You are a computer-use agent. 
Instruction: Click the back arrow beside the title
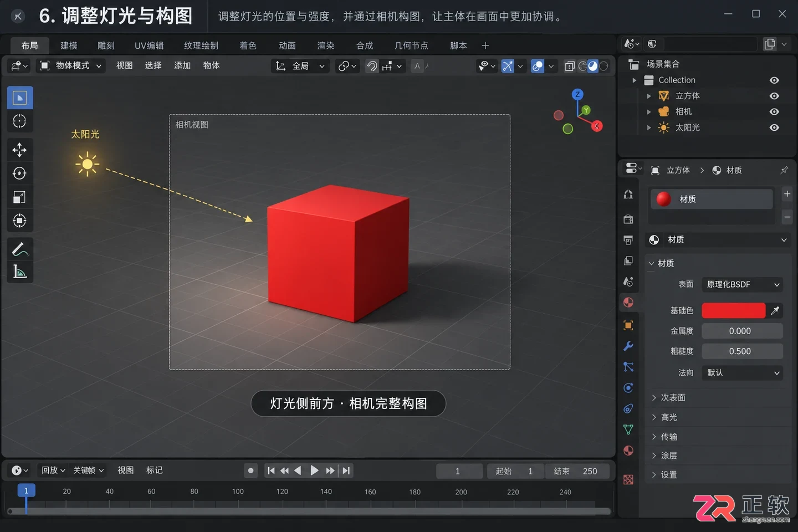[x=18, y=16]
